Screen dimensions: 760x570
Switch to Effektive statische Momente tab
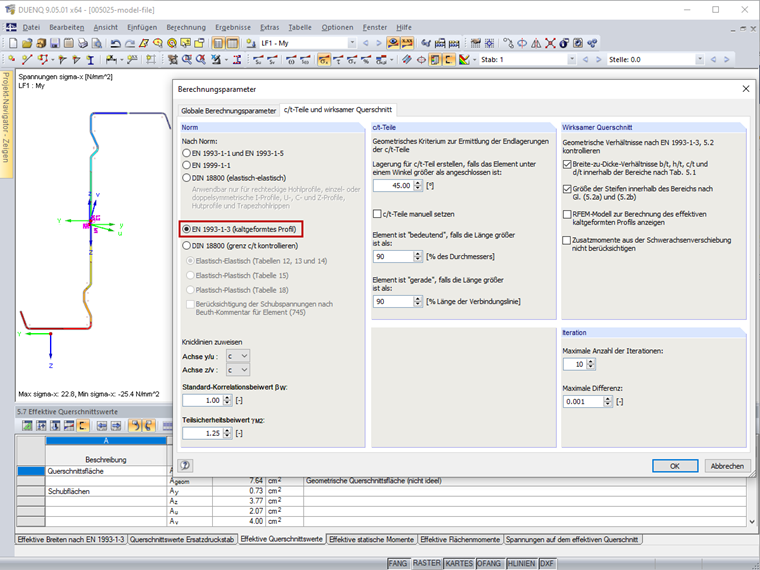pos(371,539)
